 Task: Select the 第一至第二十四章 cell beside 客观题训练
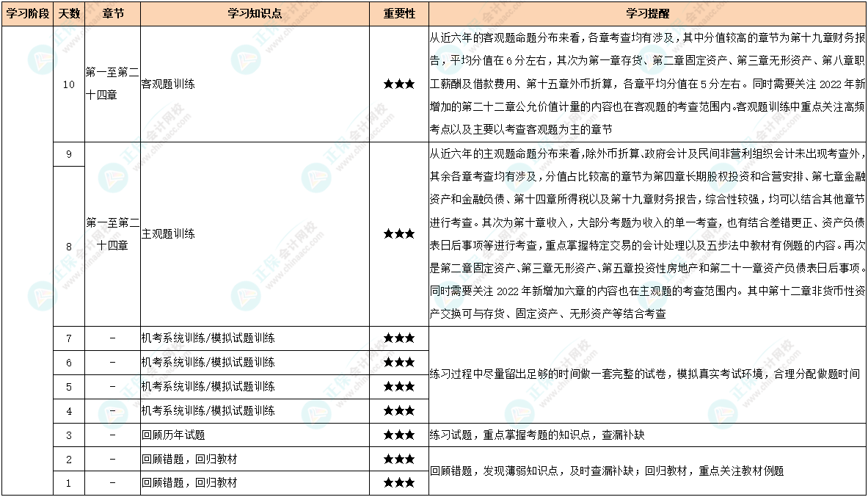112,84
